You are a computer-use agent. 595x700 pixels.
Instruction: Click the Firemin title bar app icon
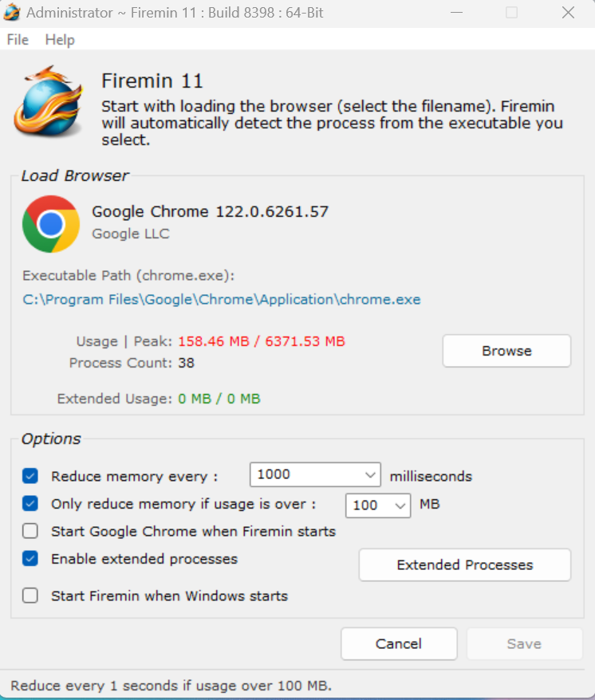coord(12,13)
